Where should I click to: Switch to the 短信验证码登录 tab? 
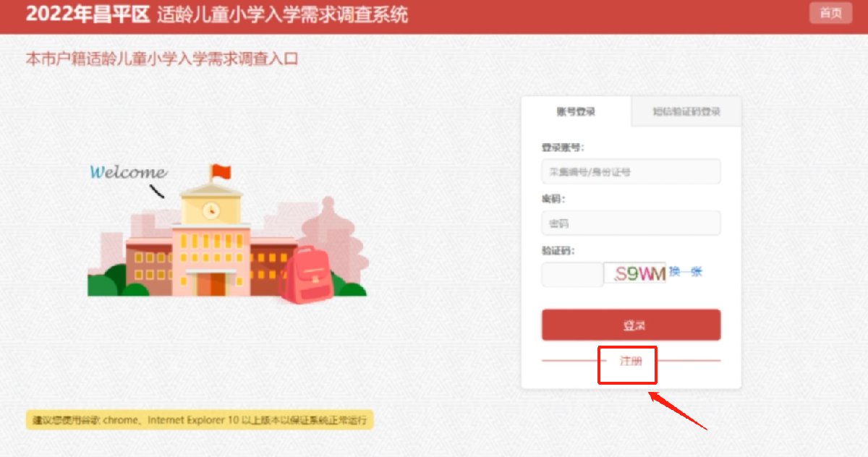pos(686,112)
